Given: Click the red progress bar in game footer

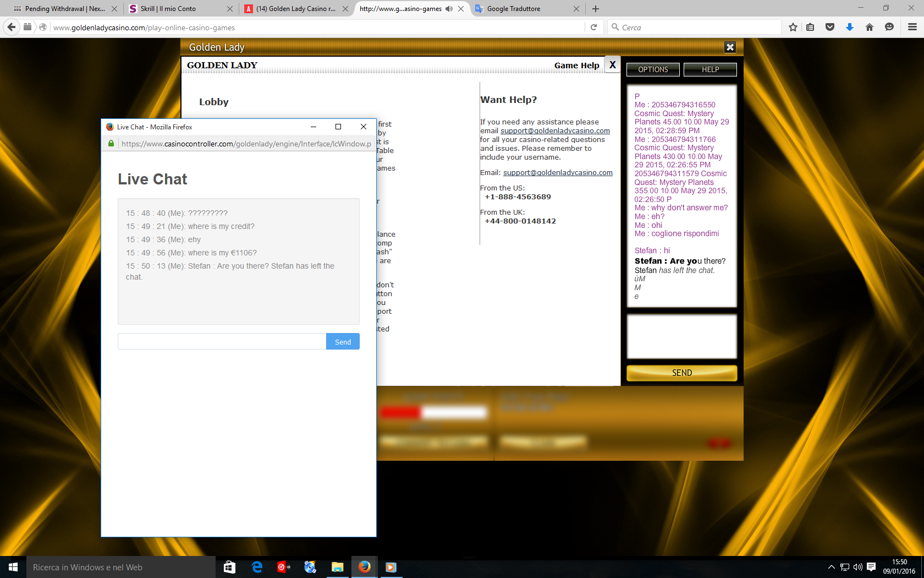Looking at the screenshot, I should (x=400, y=412).
